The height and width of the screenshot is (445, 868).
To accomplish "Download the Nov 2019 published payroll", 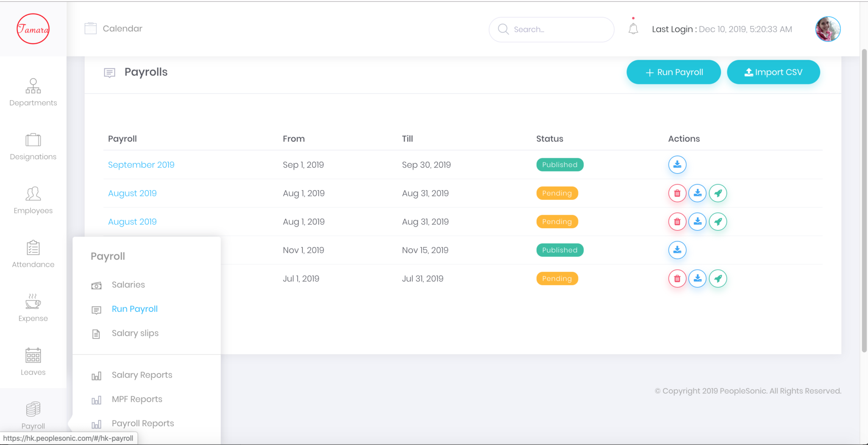I will pyautogui.click(x=677, y=250).
